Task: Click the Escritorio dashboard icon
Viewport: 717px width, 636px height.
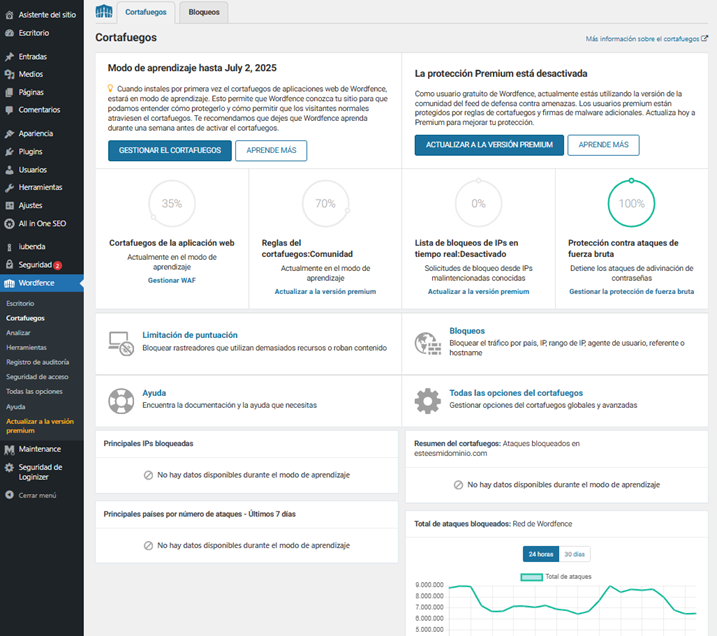Action: click(x=9, y=33)
